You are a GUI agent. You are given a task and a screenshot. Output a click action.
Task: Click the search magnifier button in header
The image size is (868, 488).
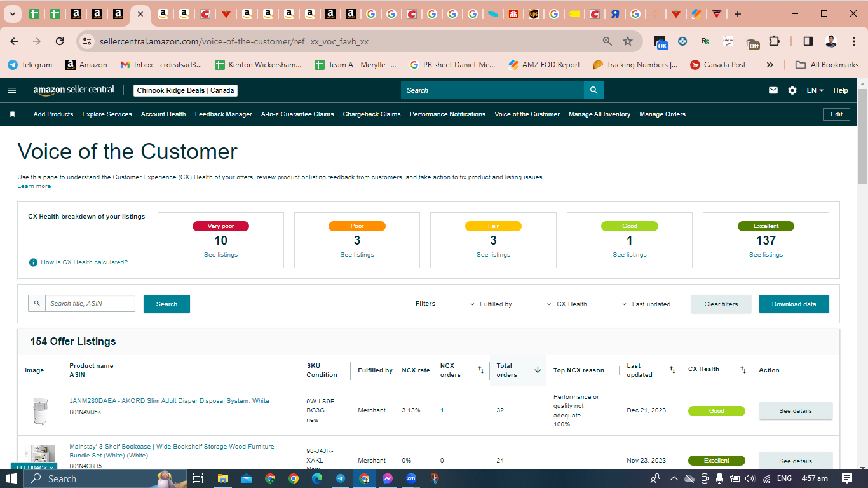pyautogui.click(x=593, y=90)
